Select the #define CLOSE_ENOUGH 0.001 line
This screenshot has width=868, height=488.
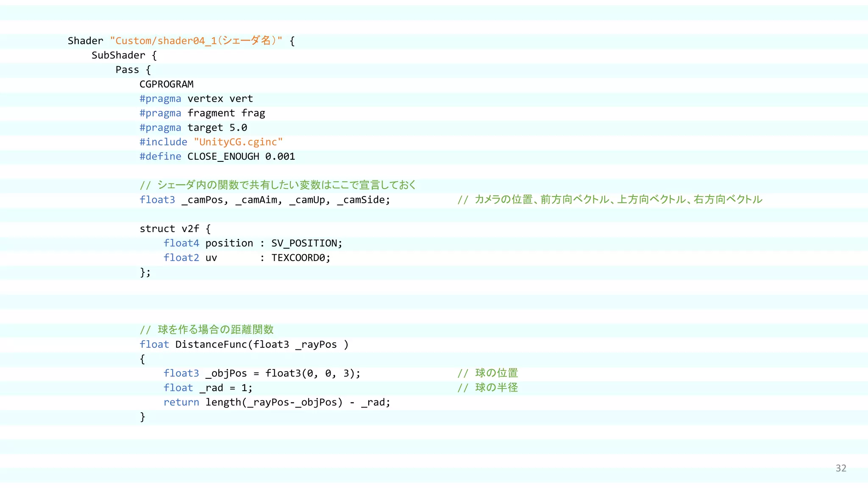[217, 156]
